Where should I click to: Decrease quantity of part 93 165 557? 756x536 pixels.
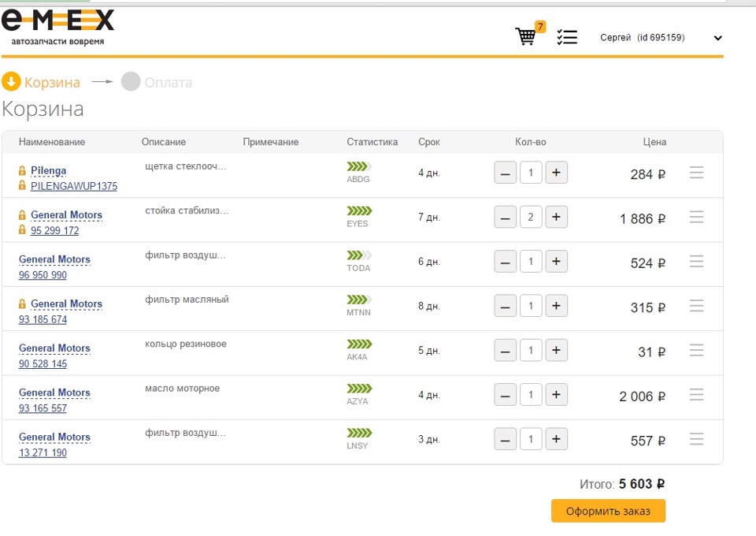point(506,395)
